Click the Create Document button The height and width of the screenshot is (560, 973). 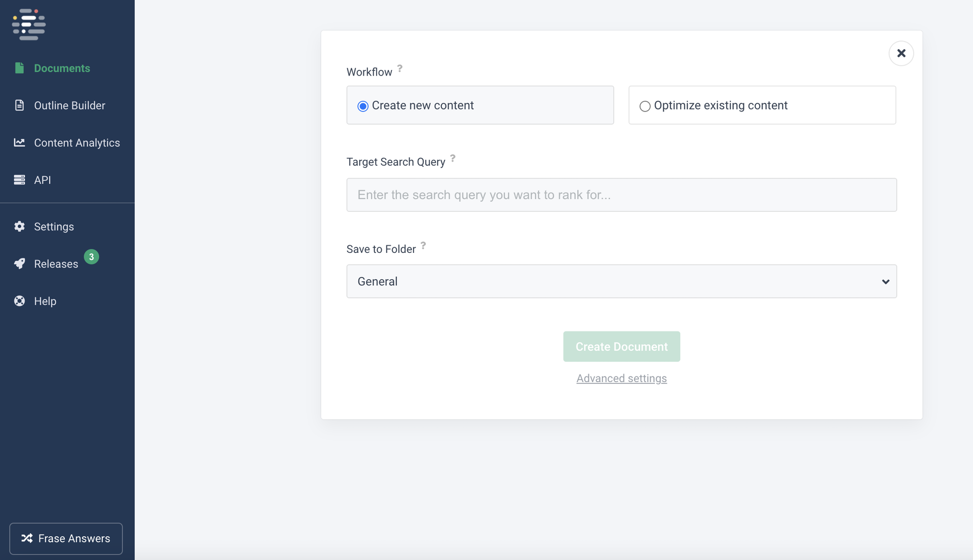pos(621,347)
